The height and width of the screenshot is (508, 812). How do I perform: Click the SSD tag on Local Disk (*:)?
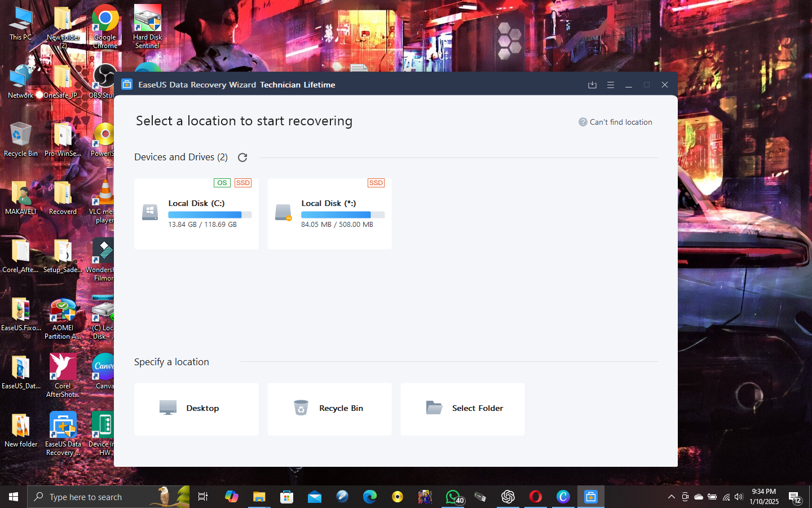tap(376, 183)
